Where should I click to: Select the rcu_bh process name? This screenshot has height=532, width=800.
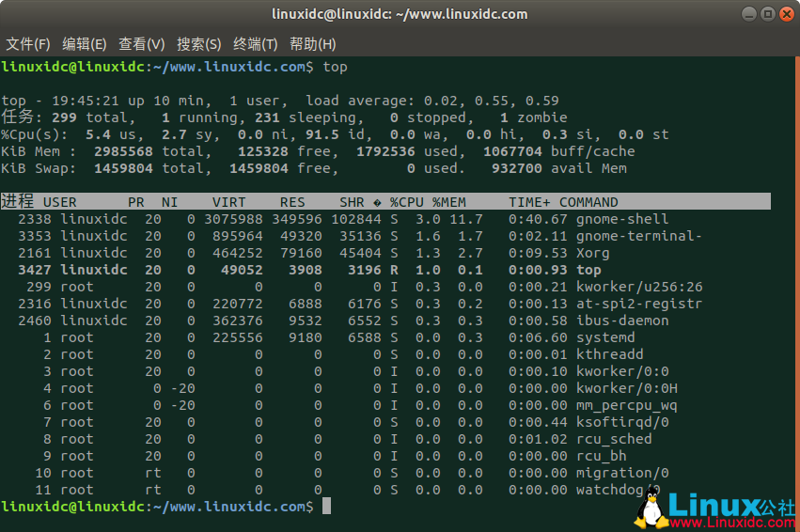[x=602, y=456]
